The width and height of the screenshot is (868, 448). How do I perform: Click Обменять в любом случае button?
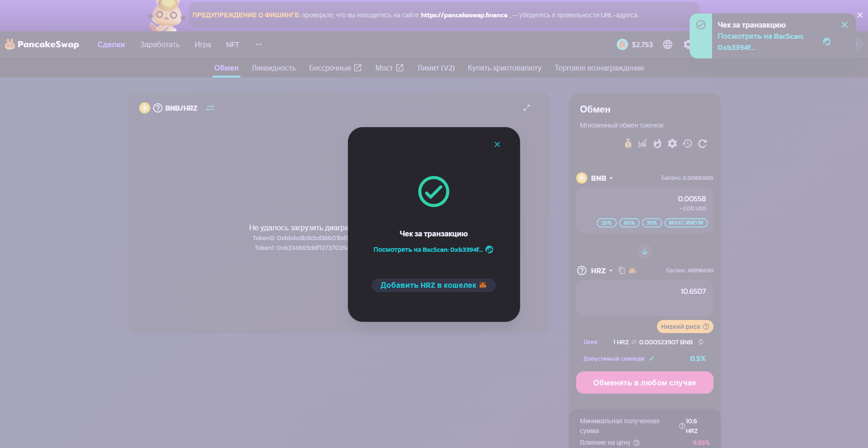(644, 383)
